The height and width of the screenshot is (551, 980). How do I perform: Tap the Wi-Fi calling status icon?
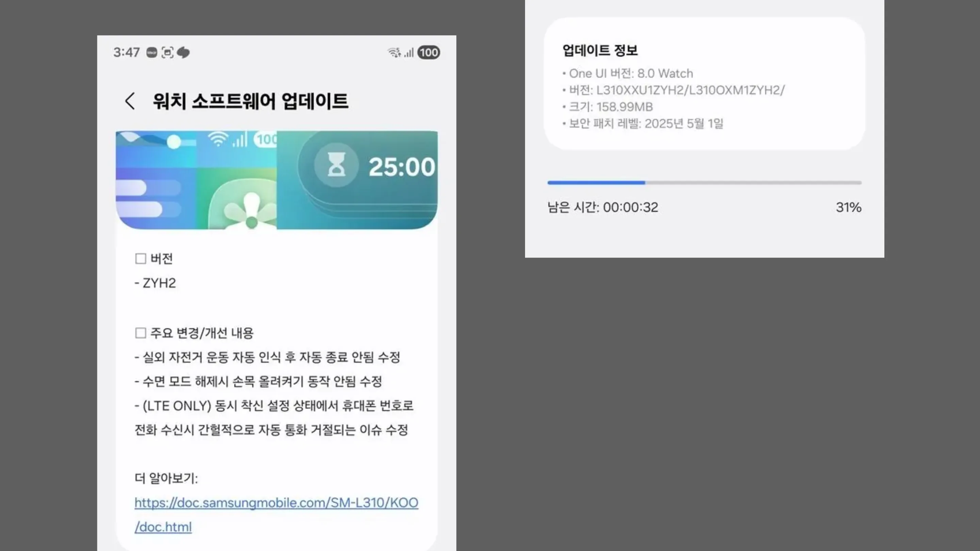coord(394,52)
